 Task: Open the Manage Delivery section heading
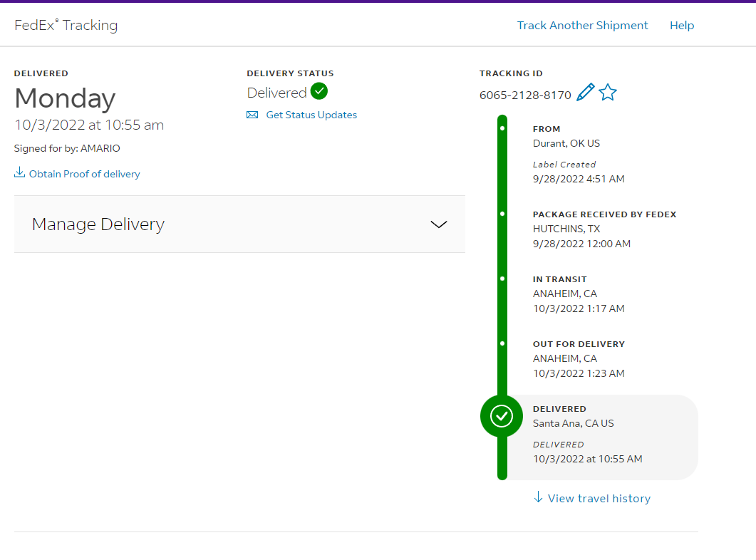[98, 224]
